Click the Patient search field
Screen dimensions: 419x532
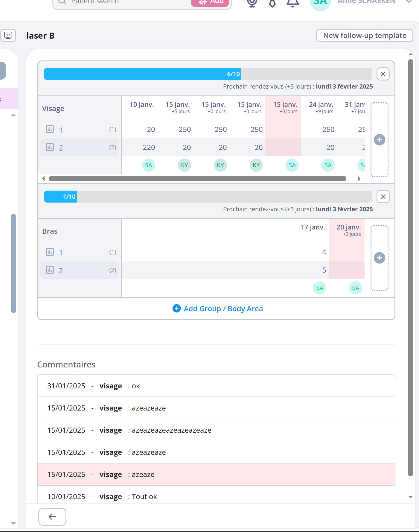click(x=126, y=2)
